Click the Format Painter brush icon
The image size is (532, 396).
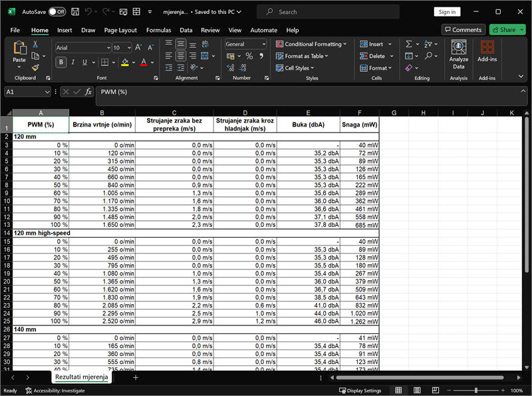click(36, 67)
